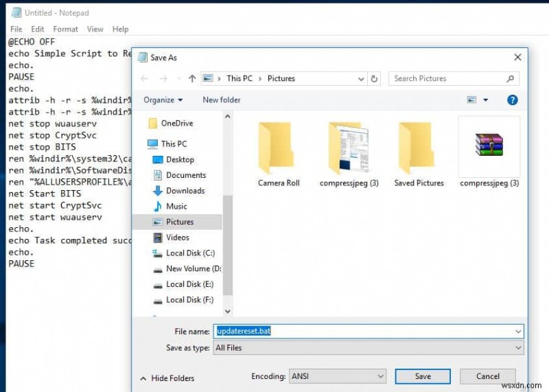Screen dimensions: 549x392
Task: Select the compressjpeg (3) RAR archive
Action: pyautogui.click(x=489, y=152)
